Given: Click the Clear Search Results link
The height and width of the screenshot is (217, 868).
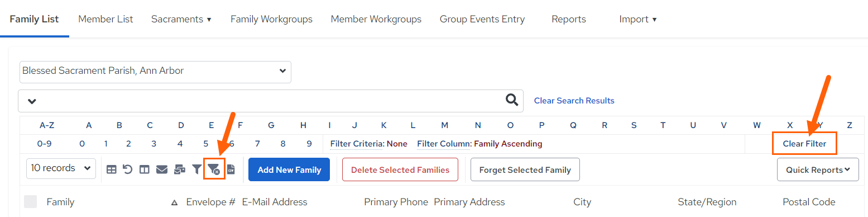Looking at the screenshot, I should 574,101.
